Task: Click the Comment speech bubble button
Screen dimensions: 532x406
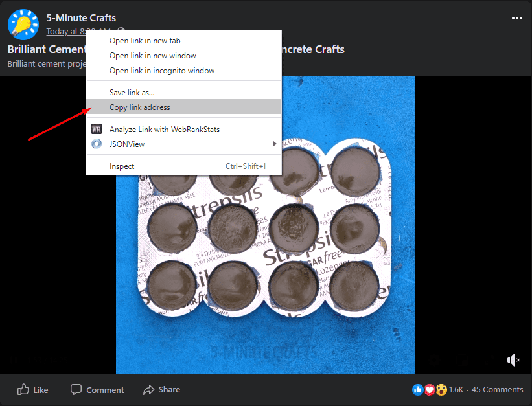Action: click(97, 390)
